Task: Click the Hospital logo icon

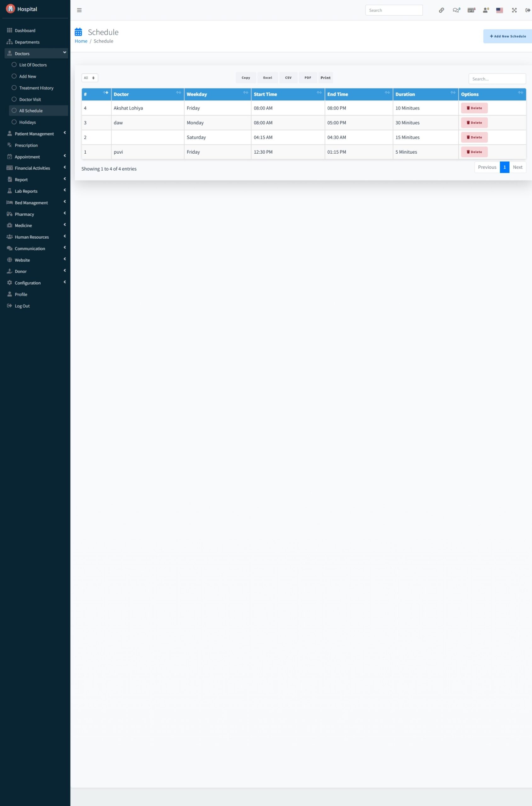Action: (x=10, y=9)
